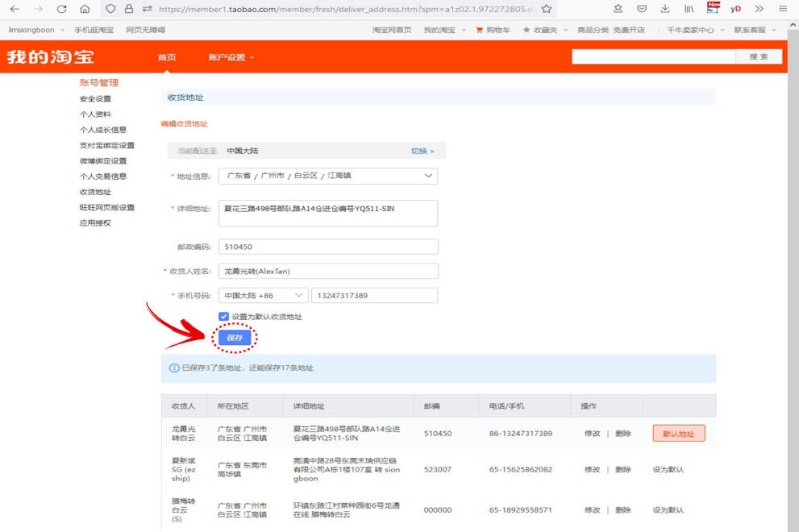This screenshot has height=532, width=799.
Task: Click the 切换 > link next to 中国大陆
Action: point(422,151)
